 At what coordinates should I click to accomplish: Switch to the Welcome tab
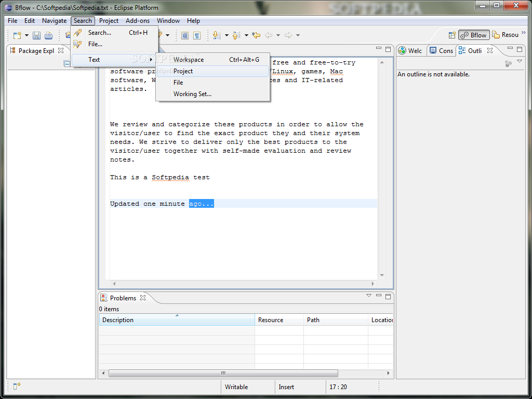[410, 50]
